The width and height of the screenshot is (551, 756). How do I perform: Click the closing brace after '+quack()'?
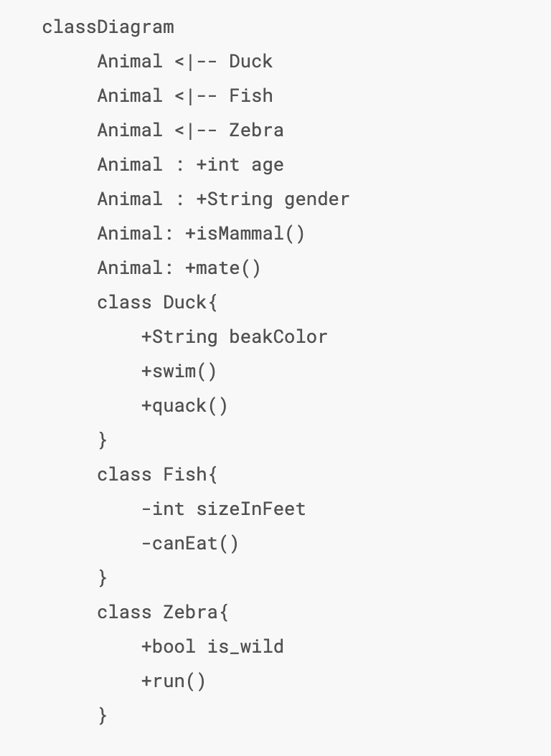click(x=103, y=440)
